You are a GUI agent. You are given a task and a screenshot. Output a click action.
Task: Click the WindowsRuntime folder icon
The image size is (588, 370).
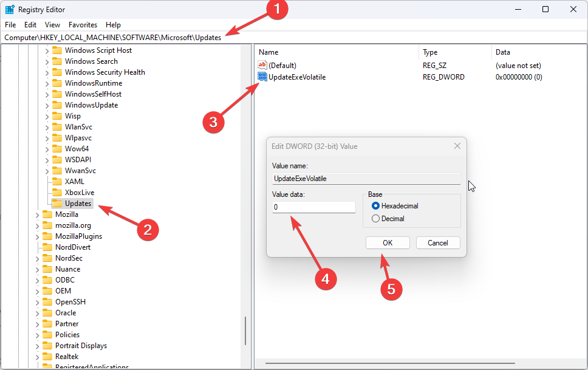[57, 83]
